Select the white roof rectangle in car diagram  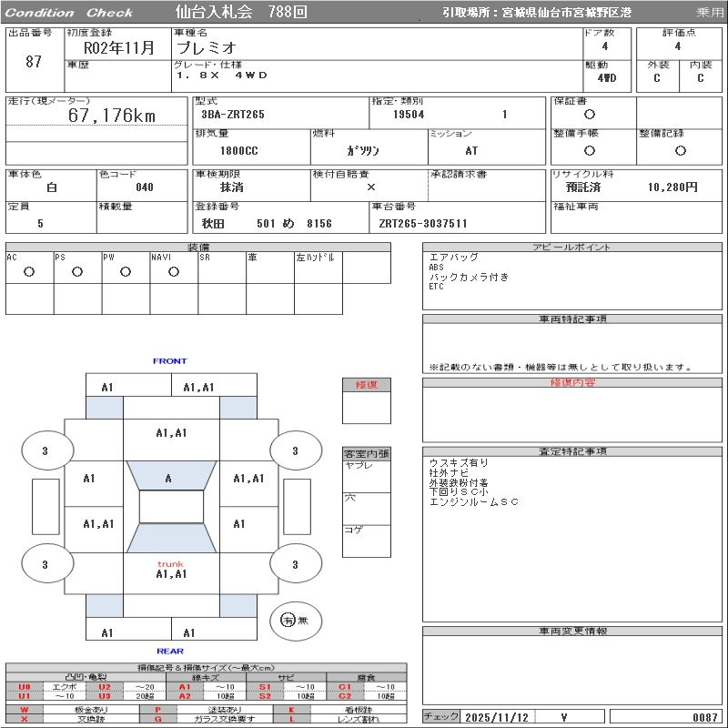[171, 507]
